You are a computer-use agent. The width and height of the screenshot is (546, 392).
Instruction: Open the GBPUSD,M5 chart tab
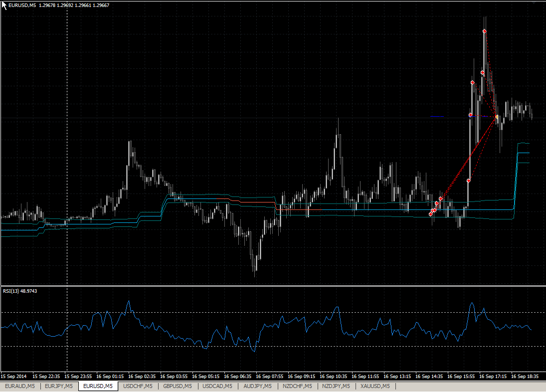coord(178,386)
